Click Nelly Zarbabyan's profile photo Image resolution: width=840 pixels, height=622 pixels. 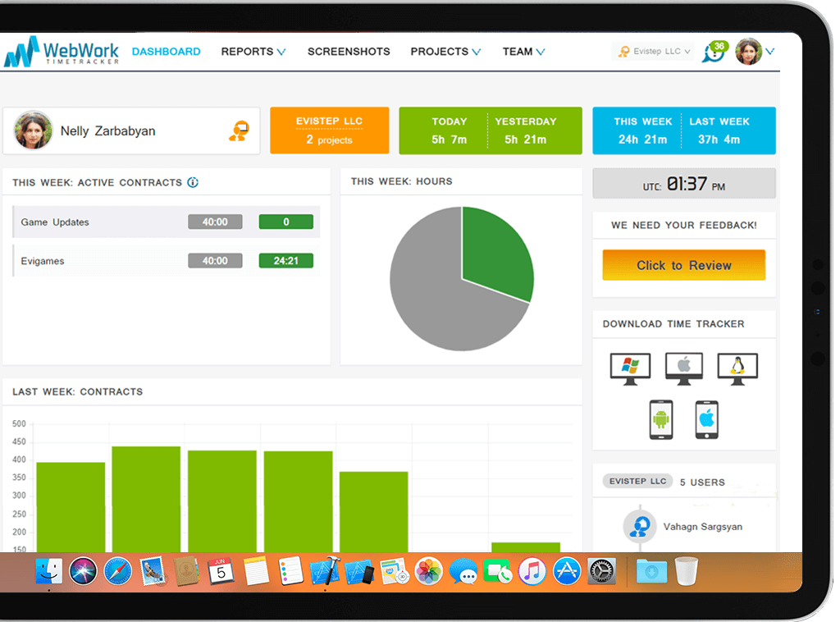click(33, 130)
